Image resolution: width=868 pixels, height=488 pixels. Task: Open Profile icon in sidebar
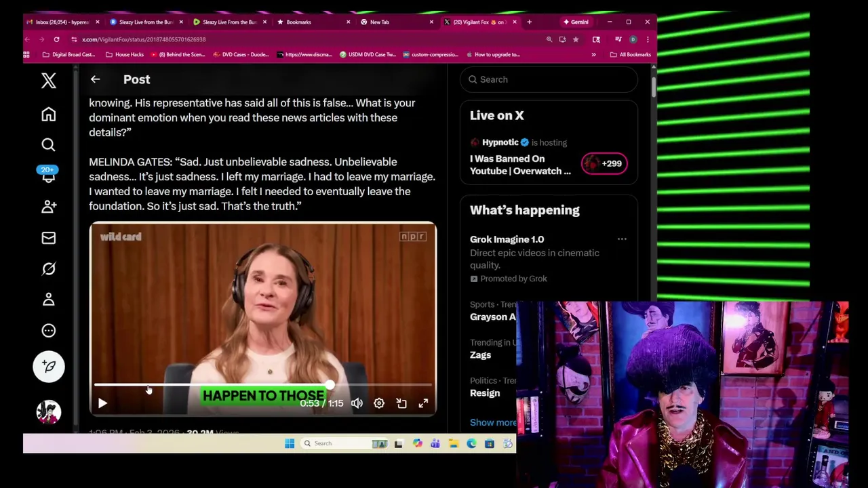[48, 300]
